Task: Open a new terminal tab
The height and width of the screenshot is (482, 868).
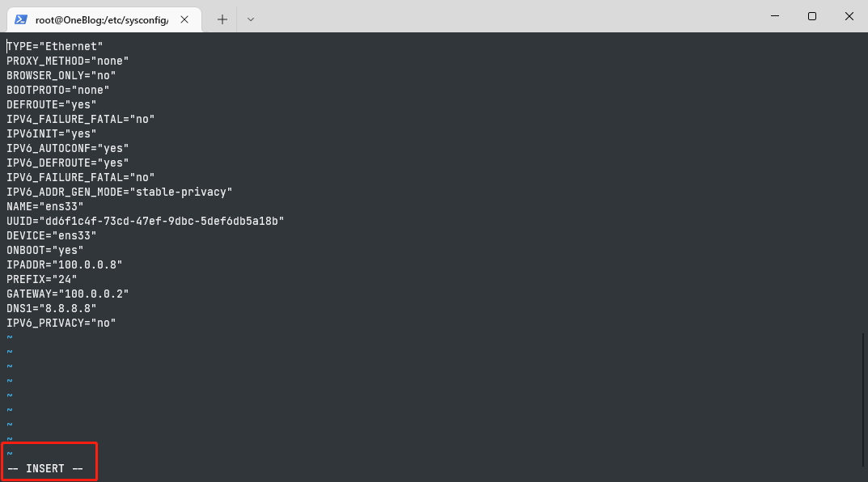Action: tap(222, 19)
